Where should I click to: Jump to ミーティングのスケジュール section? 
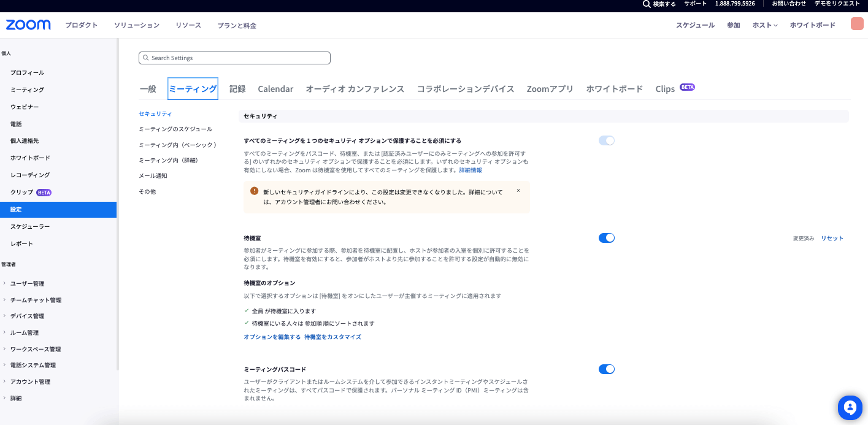[x=175, y=129]
